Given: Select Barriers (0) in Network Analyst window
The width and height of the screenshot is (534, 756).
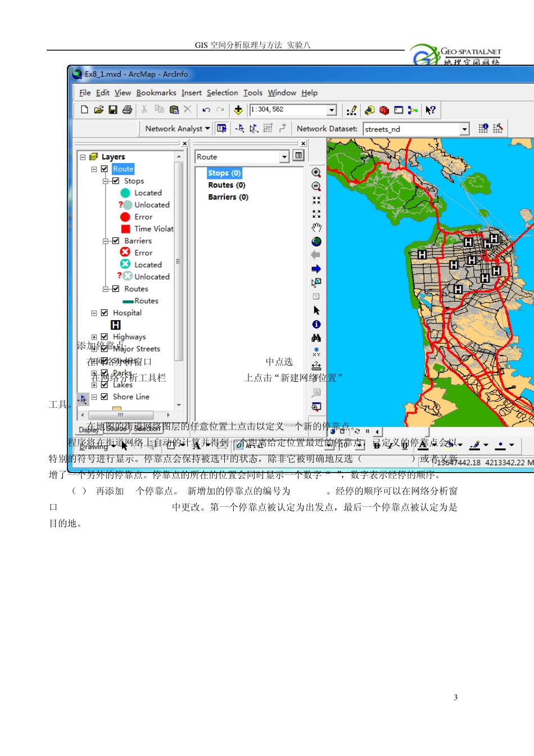Looking at the screenshot, I should coord(228,197).
